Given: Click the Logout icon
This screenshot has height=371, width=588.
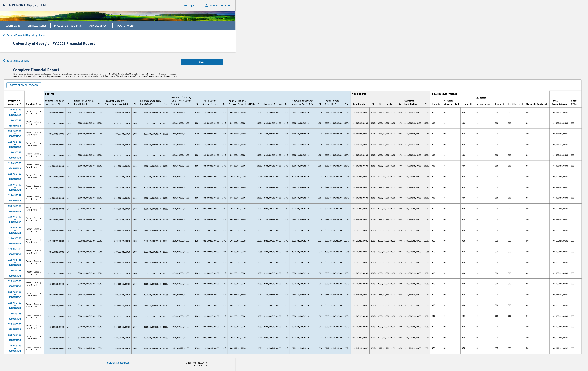Looking at the screenshot, I should click(186, 6).
